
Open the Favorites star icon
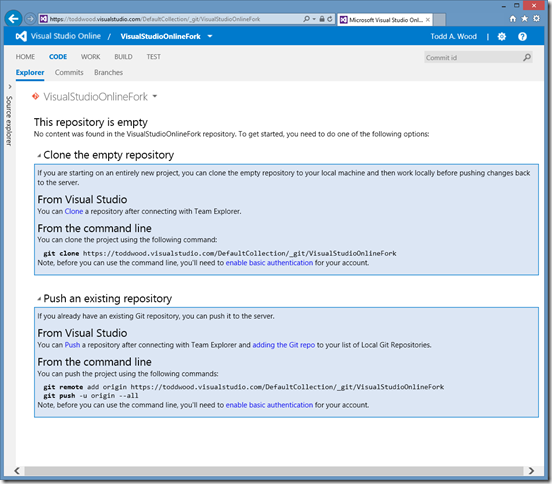pos(525,19)
